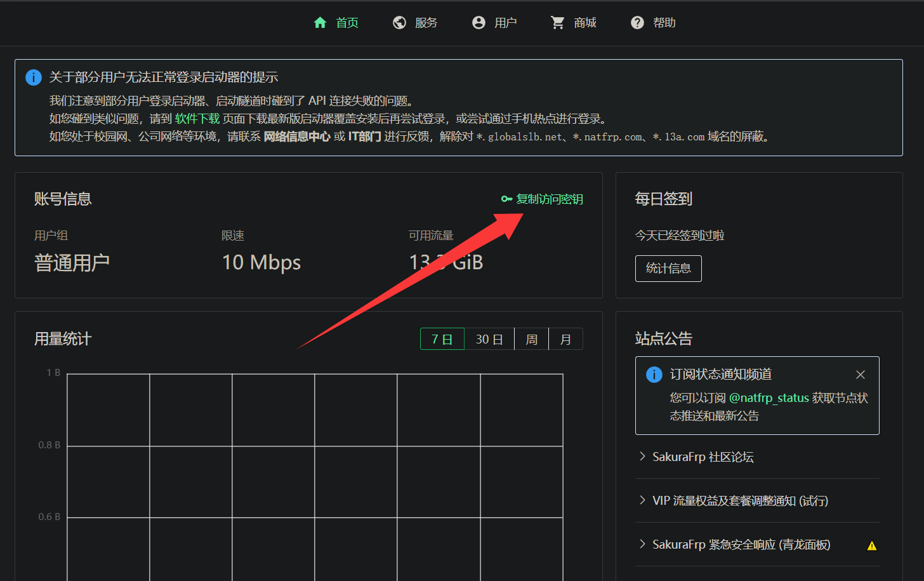Click the info icon on the launcher login notice
The height and width of the screenshot is (581, 924).
coord(34,77)
